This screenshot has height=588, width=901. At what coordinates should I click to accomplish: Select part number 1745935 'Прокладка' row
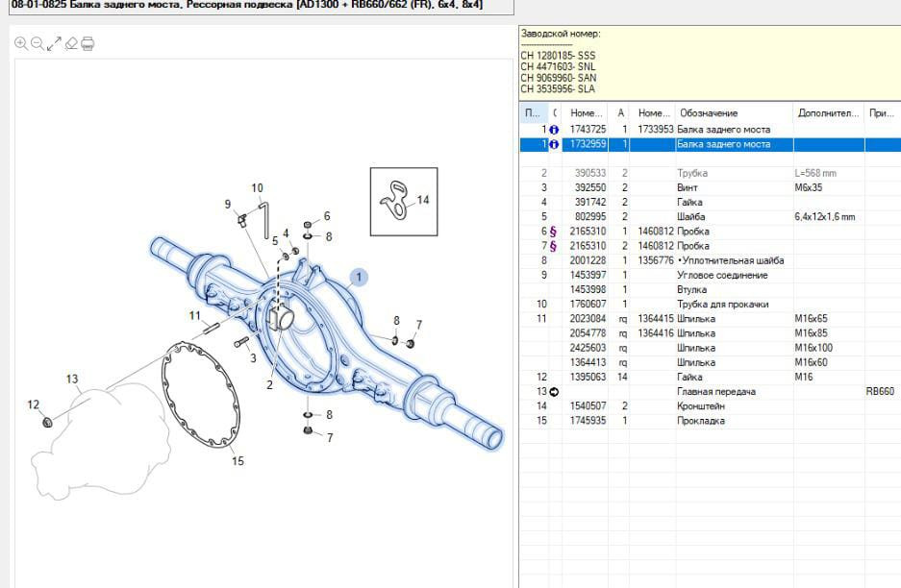pos(701,421)
